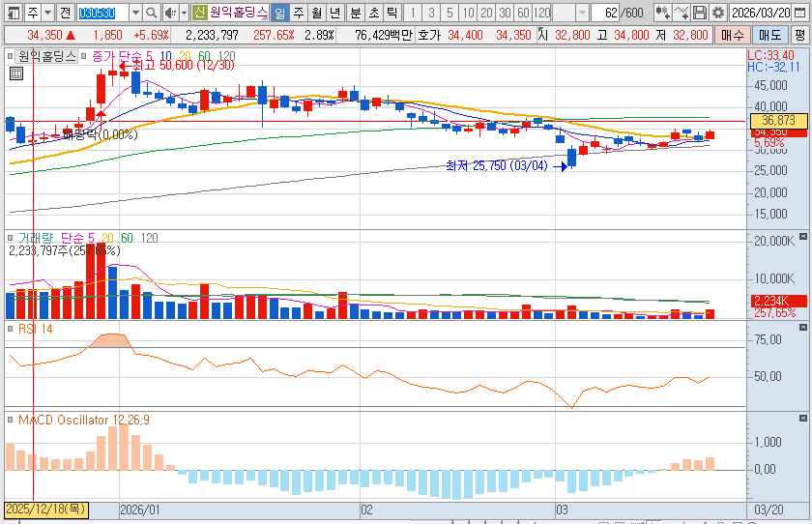Click the magnifier stock search icon
Image resolution: width=812 pixels, height=524 pixels.
[x=151, y=13]
